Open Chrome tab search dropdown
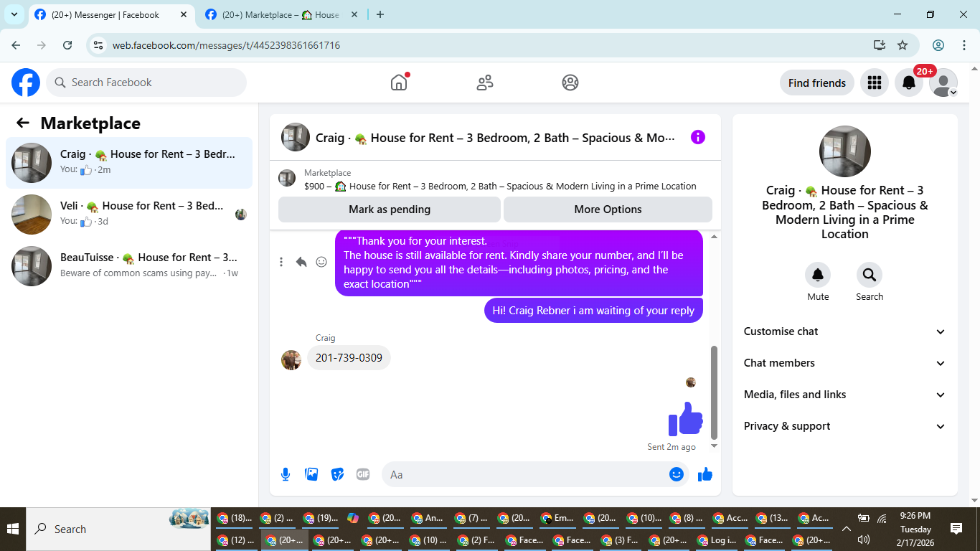Screen dimensions: 980x551 coord(14,14)
